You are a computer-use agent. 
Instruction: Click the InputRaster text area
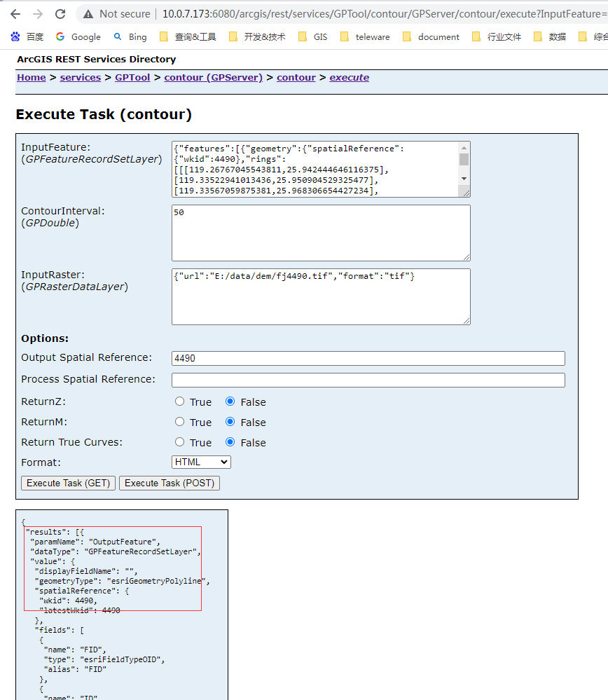click(321, 297)
